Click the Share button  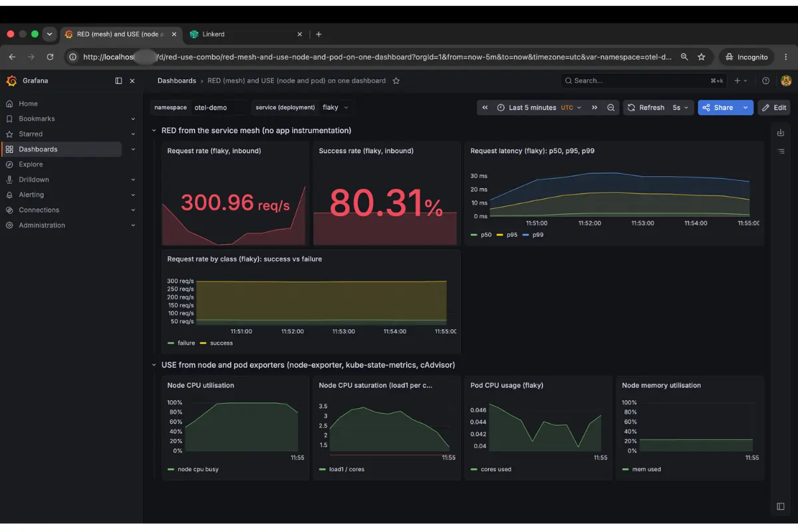pos(718,108)
